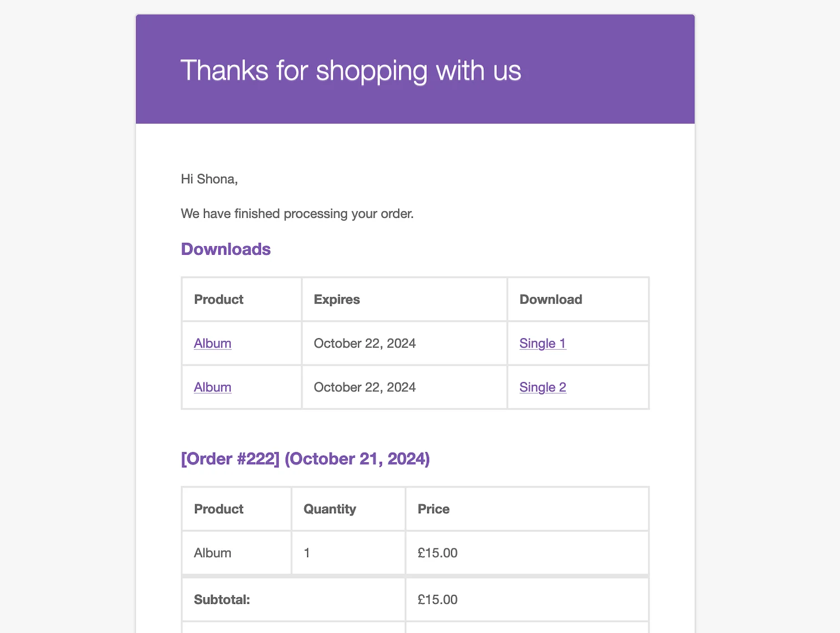
Task: Click the quantity value 1
Action: (x=307, y=553)
